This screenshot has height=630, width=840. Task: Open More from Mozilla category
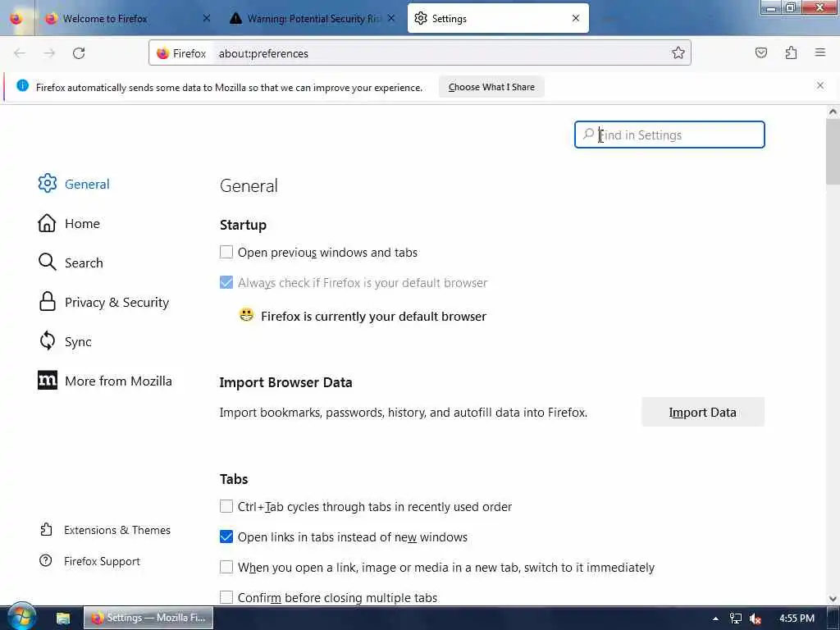(x=105, y=381)
